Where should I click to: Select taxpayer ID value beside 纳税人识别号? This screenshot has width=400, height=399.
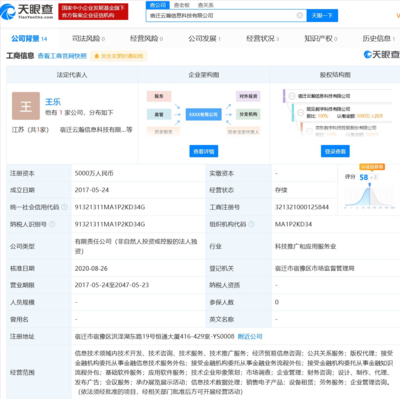[x=110, y=224]
